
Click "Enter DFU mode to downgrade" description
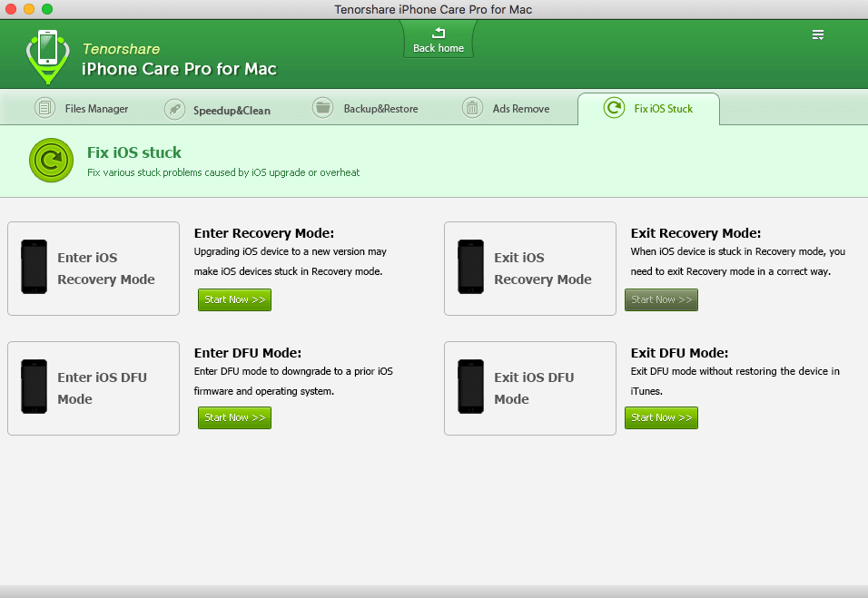[293, 381]
